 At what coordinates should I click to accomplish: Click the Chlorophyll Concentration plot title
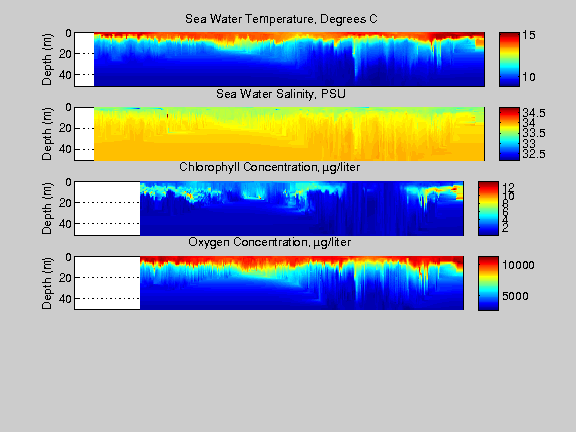click(270, 167)
